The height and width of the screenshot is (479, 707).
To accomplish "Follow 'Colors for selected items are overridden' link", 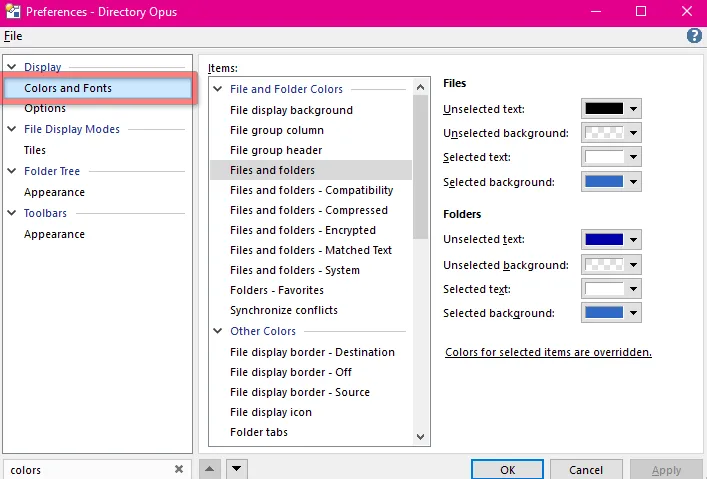I will [x=548, y=352].
